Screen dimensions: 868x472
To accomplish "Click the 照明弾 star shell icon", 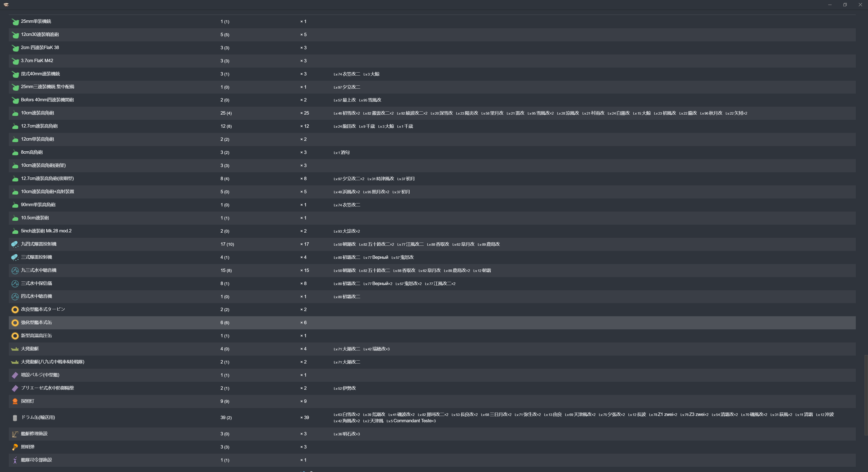I will coord(15,447).
